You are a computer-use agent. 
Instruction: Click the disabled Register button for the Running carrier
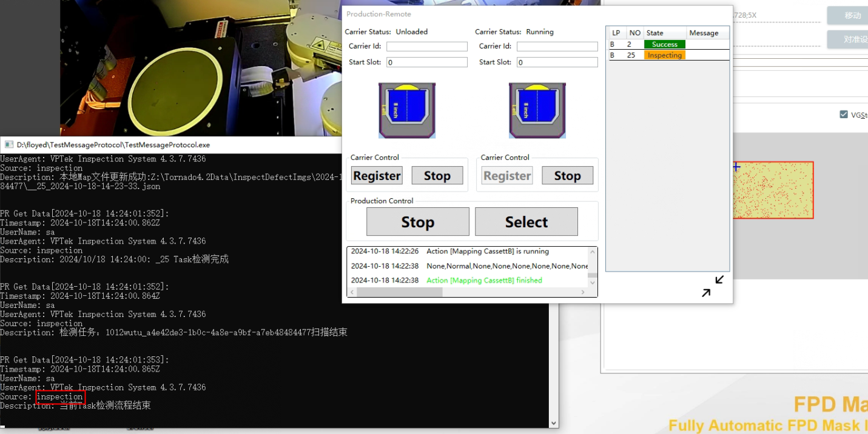pyautogui.click(x=507, y=176)
